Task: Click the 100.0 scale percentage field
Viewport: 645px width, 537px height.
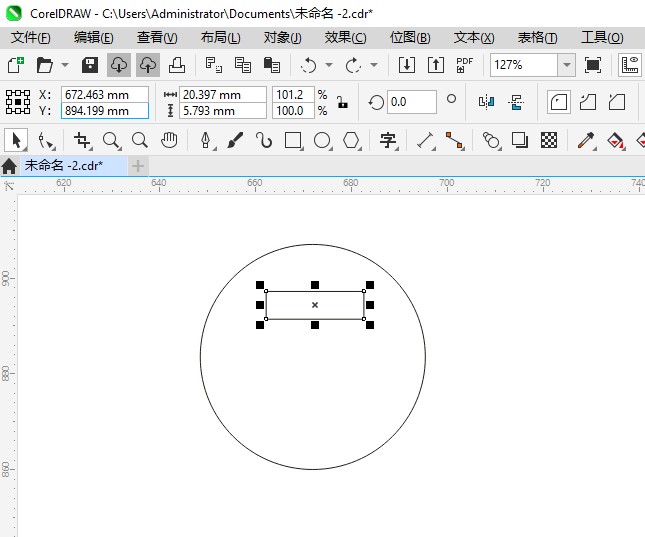Action: click(294, 111)
